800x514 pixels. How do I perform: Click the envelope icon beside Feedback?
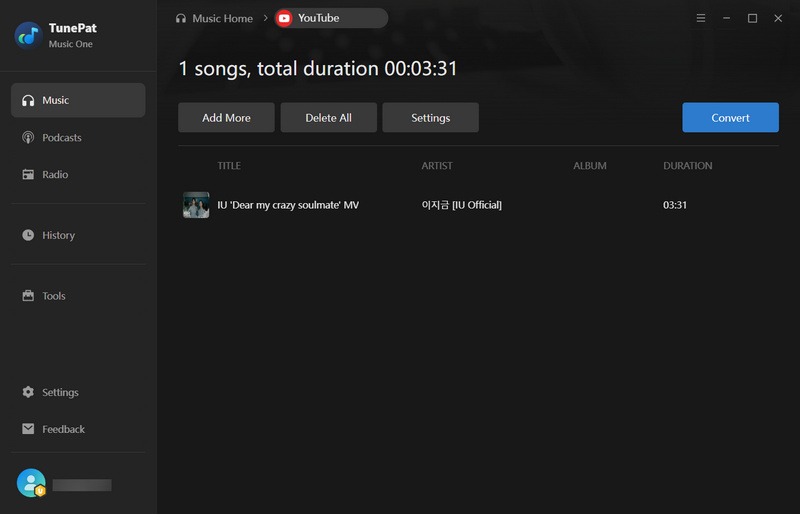(28, 429)
